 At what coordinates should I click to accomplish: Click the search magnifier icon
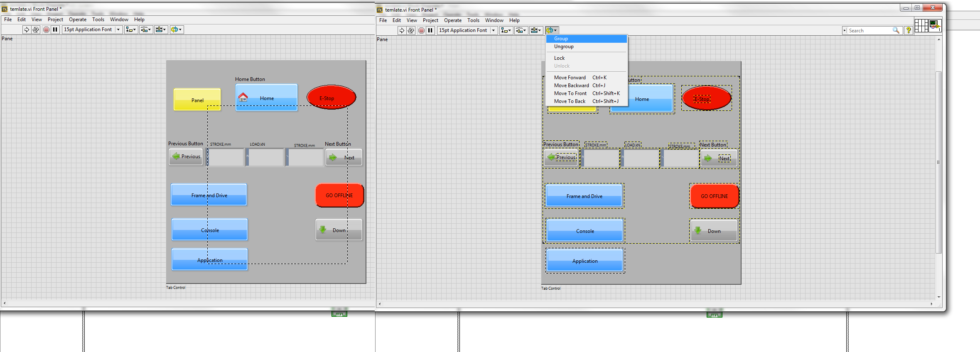[896, 30]
